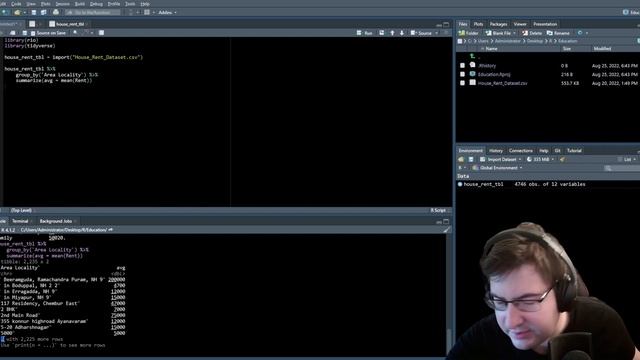Click the New Folder button

tap(469, 33)
